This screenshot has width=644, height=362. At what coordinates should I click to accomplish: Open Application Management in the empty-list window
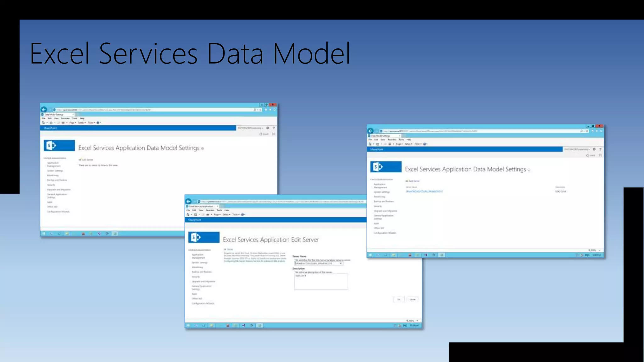54,164
